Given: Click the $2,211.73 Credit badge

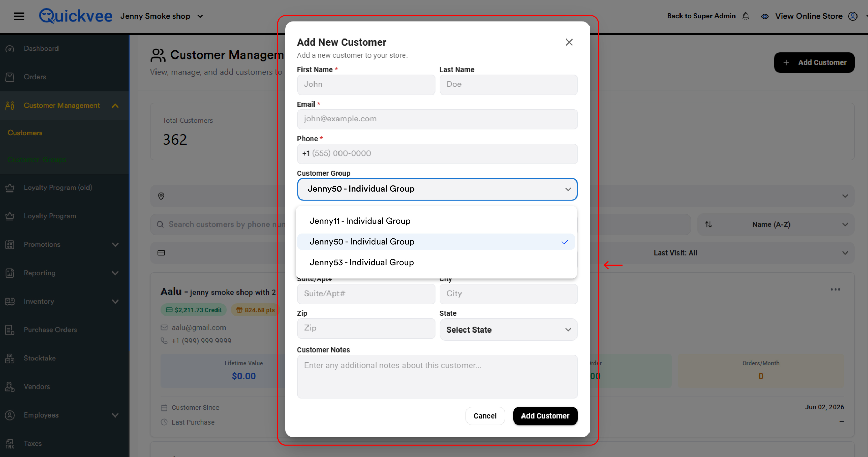Looking at the screenshot, I should [194, 310].
